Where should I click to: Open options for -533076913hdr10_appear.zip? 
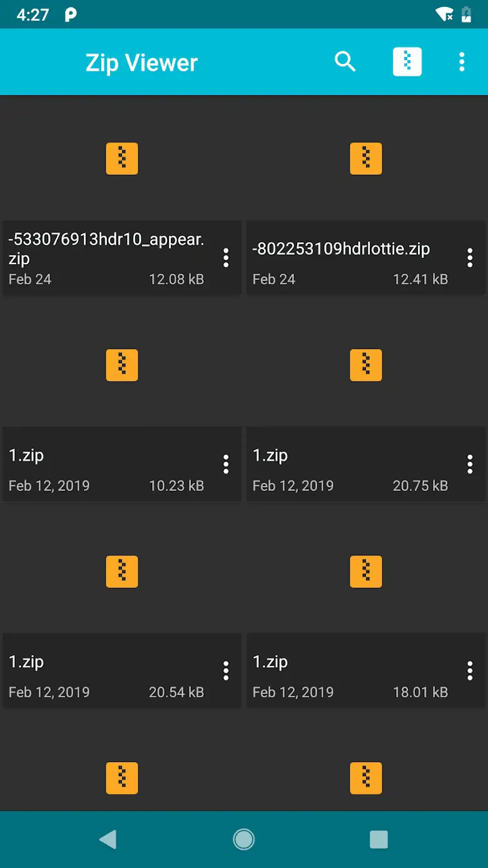pos(226,257)
